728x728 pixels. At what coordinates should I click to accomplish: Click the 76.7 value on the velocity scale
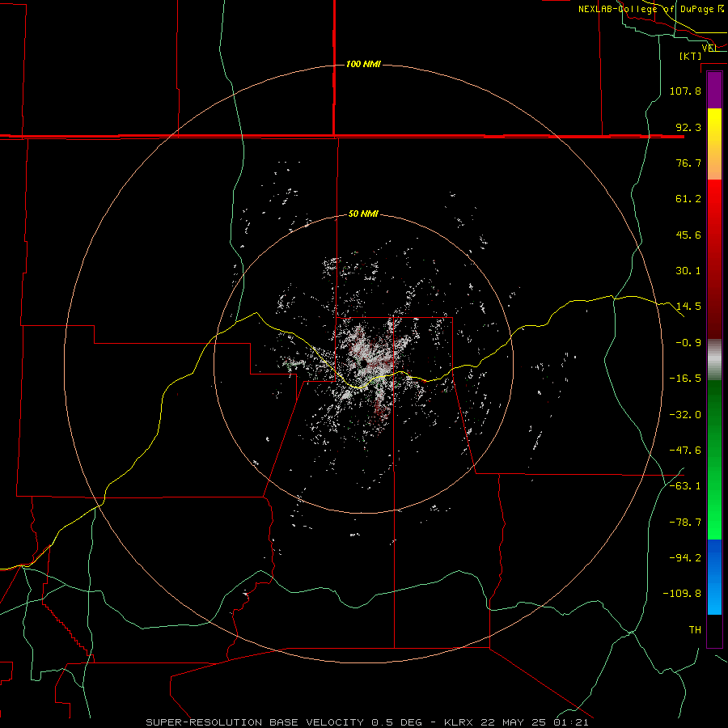coord(688,163)
